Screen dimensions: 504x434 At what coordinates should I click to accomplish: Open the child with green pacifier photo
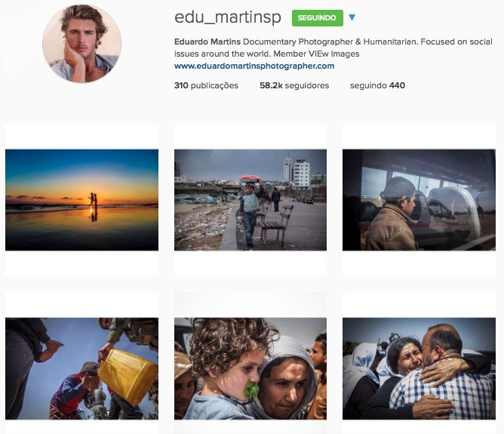250,368
